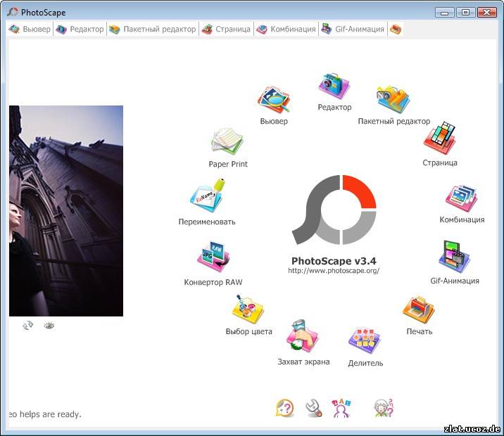
Task: Close the PhotoScape window
Action: click(x=486, y=13)
